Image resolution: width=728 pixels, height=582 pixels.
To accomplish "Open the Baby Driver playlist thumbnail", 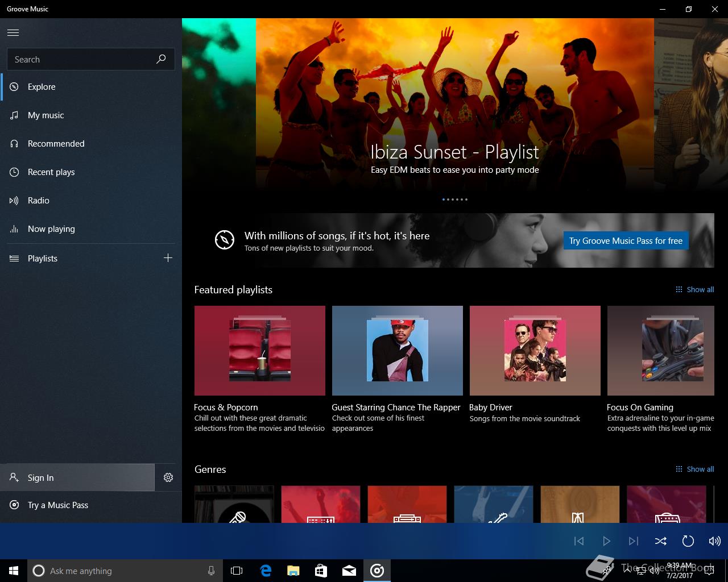I will point(535,351).
